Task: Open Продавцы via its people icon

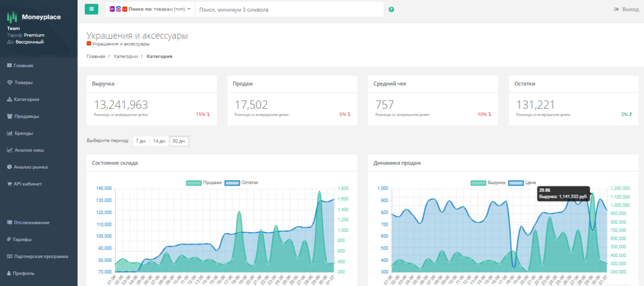Action: tap(9, 116)
